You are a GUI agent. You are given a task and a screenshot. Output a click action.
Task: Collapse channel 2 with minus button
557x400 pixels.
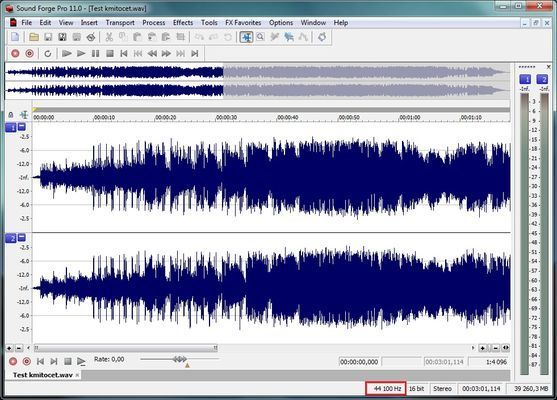click(22, 237)
